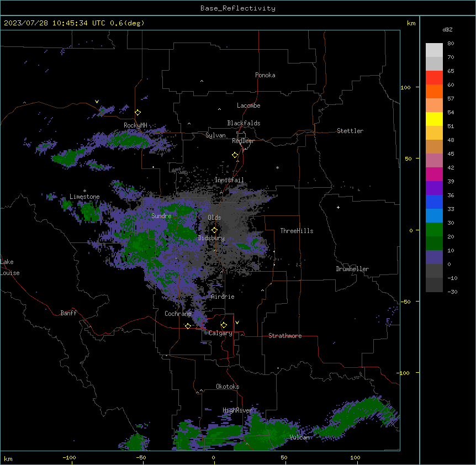Click the Base_Reflectivity title
476x465 pixels.
click(x=238, y=8)
